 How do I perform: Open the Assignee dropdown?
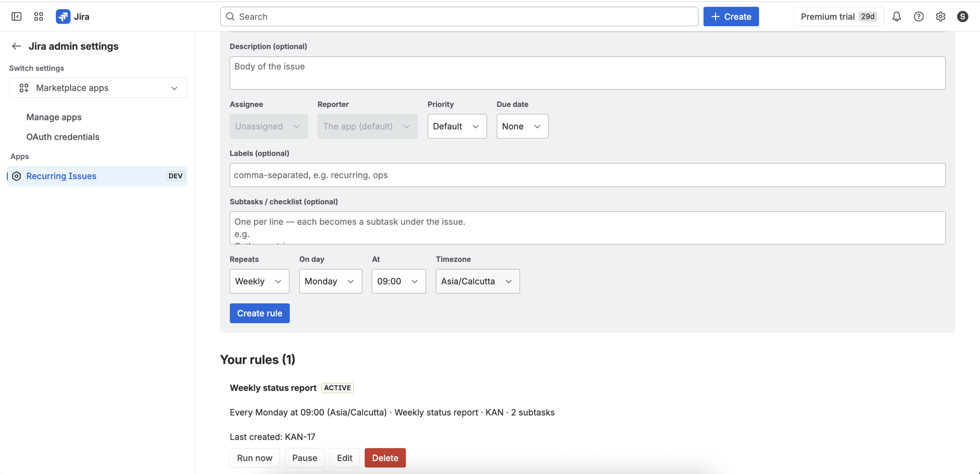tap(269, 126)
